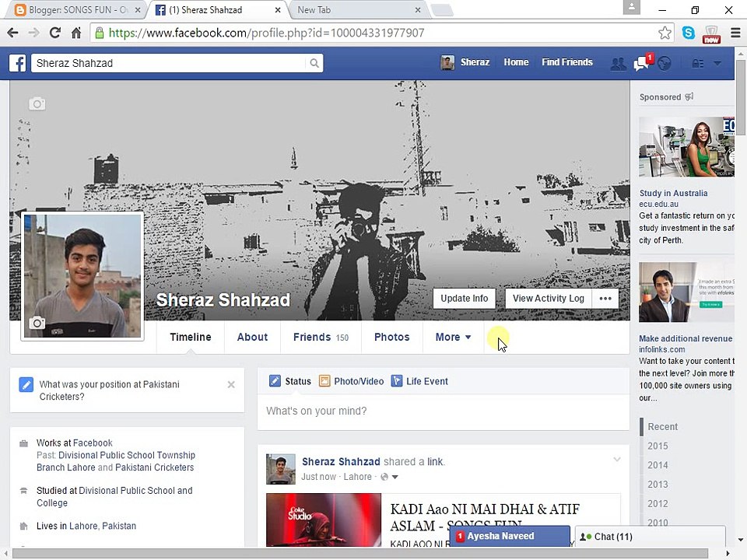Switch to the New Tab browser tab
Image resolution: width=747 pixels, height=560 pixels.
pos(356,10)
